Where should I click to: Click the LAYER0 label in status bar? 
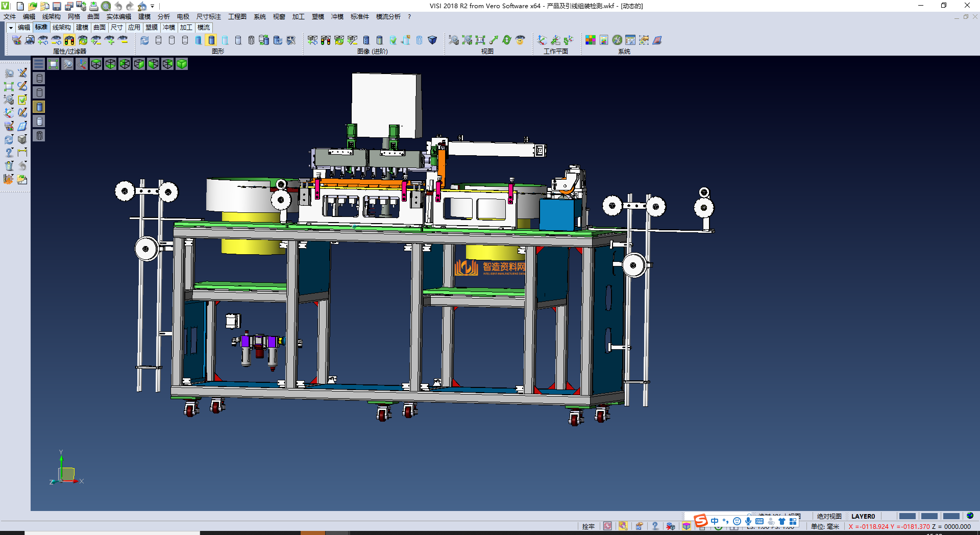[x=863, y=516]
